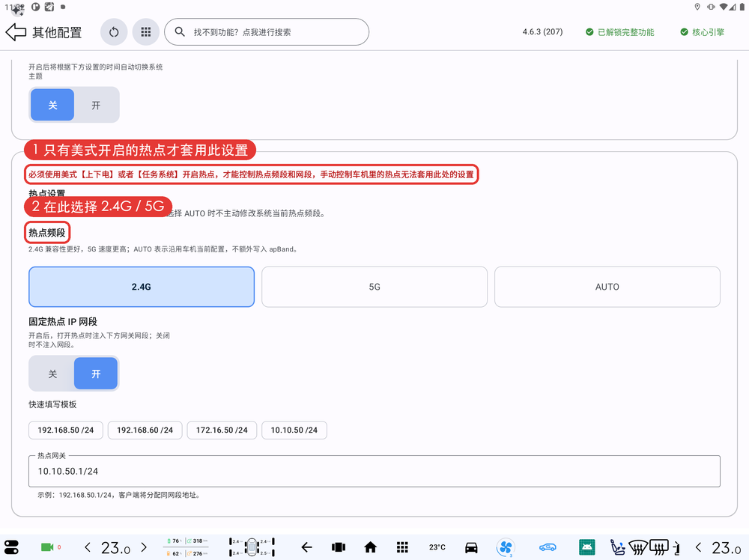Screen dimensions: 749x560
Task: Turn auto theme switching on (开)
Action: (x=96, y=105)
